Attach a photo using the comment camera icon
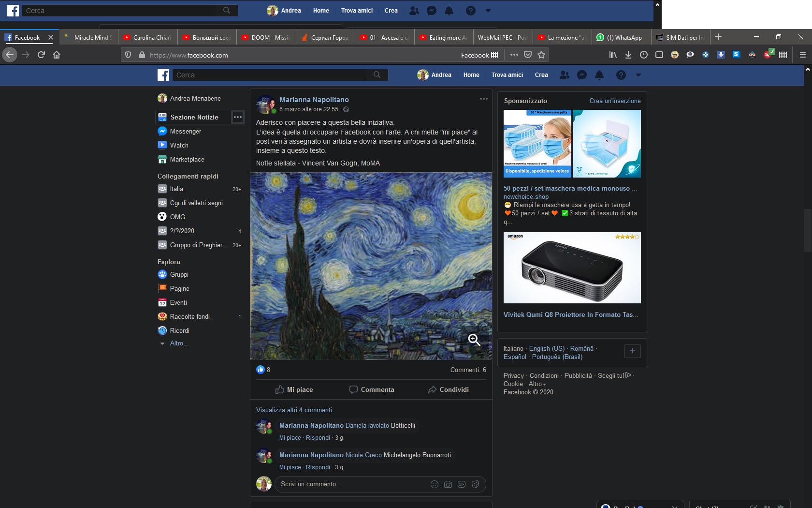This screenshot has height=508, width=812. (448, 484)
